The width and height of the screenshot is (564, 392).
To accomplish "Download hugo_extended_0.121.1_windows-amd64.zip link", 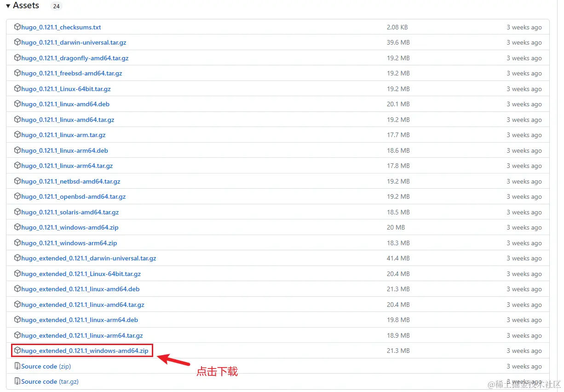I will [x=85, y=351].
